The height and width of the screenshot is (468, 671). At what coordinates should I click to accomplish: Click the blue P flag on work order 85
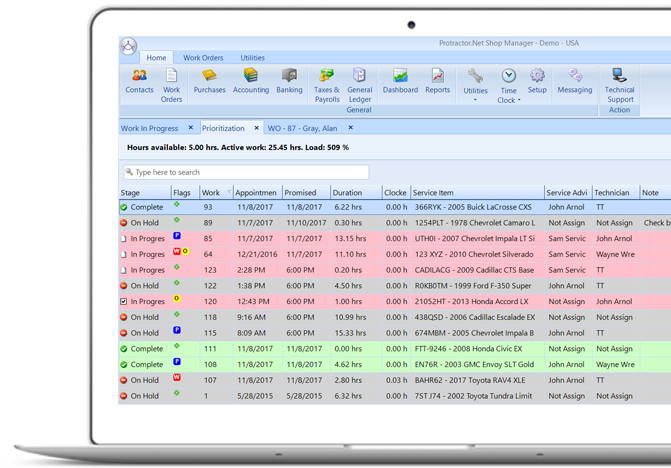coord(177,235)
